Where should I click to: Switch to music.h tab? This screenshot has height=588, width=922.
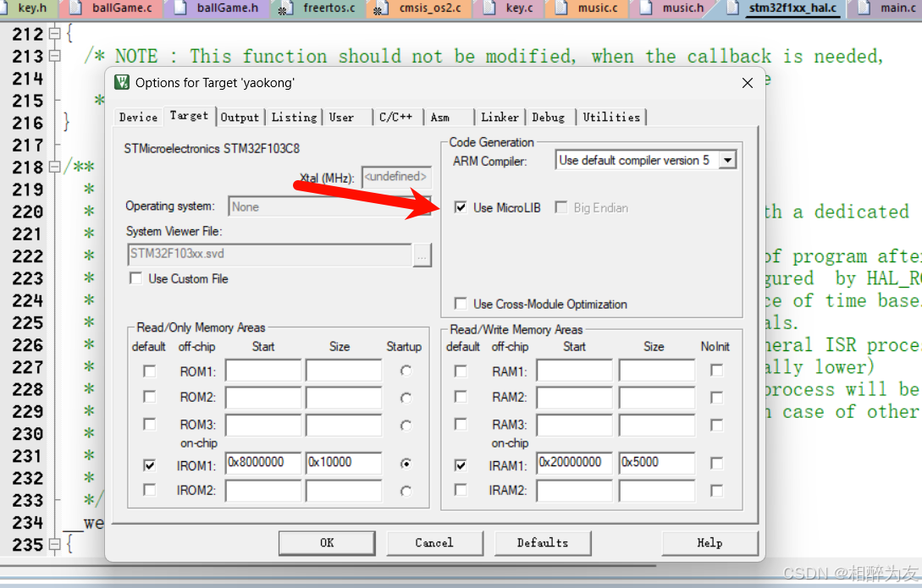[x=673, y=8]
